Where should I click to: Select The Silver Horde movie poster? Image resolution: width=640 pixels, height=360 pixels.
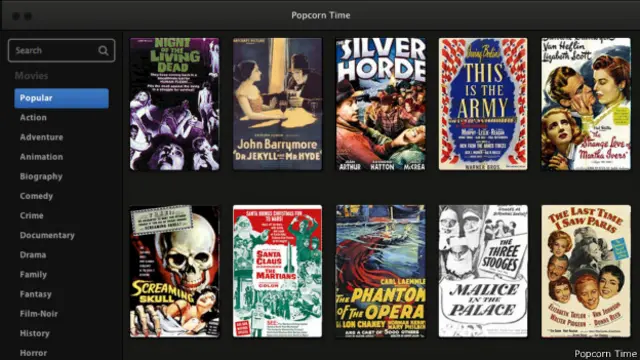tap(380, 104)
